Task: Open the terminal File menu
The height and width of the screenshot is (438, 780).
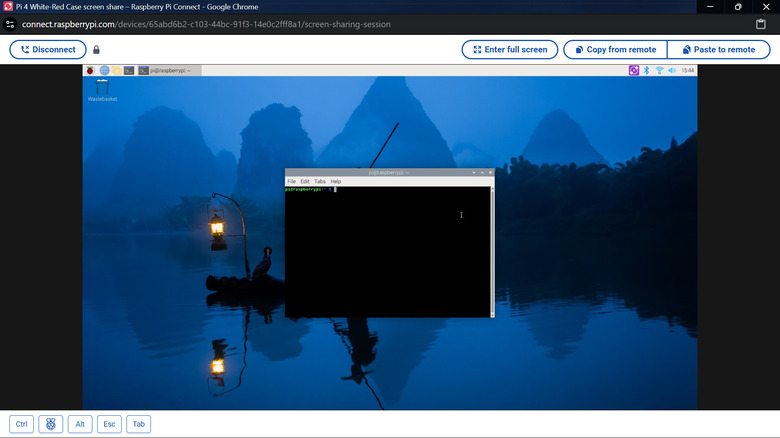Action: [x=292, y=182]
